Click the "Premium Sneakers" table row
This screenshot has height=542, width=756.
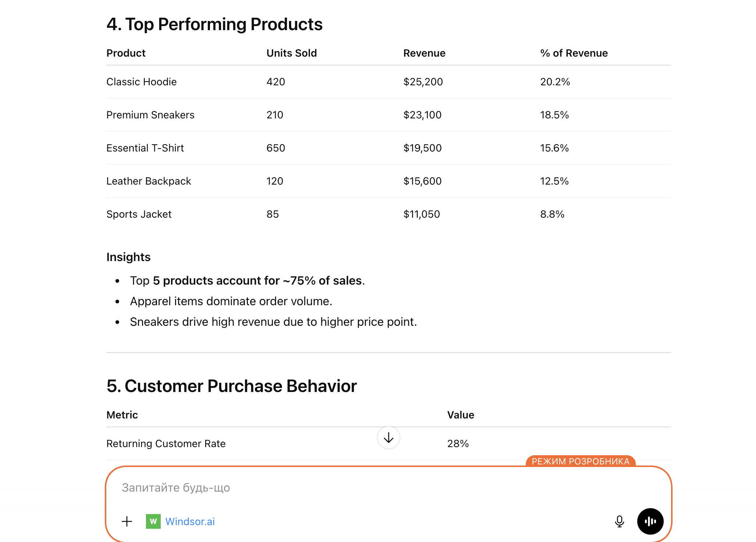(150, 115)
